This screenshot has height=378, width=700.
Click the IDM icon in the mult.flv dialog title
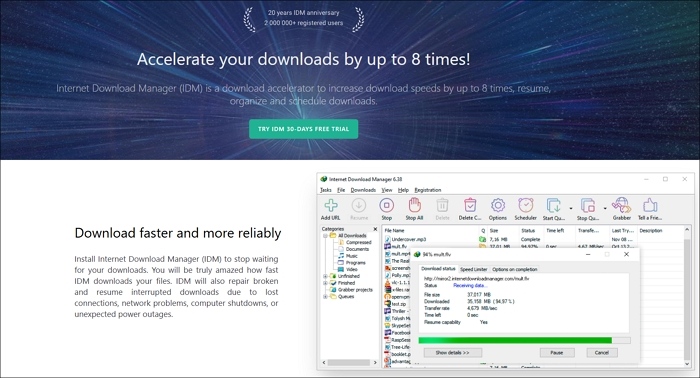(x=417, y=254)
